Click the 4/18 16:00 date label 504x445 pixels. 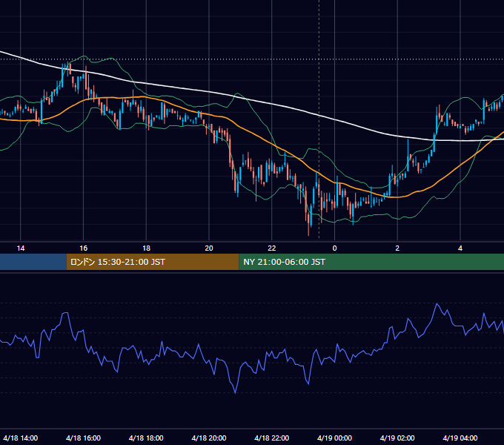(83, 438)
